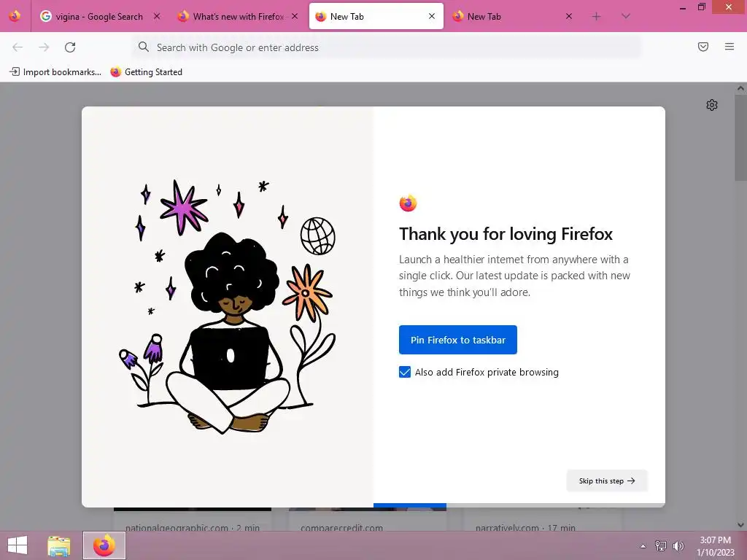Open the Windows Start menu
The image size is (747, 560).
coord(18,545)
